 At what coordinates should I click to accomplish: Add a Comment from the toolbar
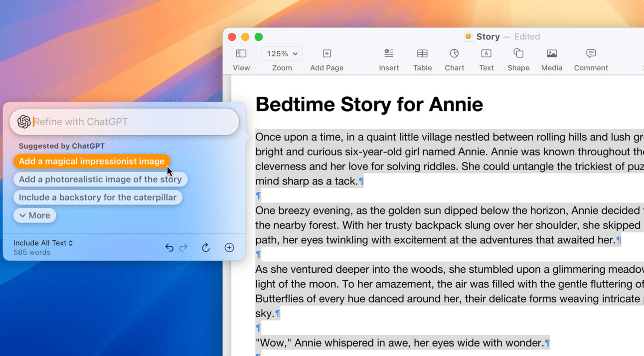pyautogui.click(x=591, y=54)
